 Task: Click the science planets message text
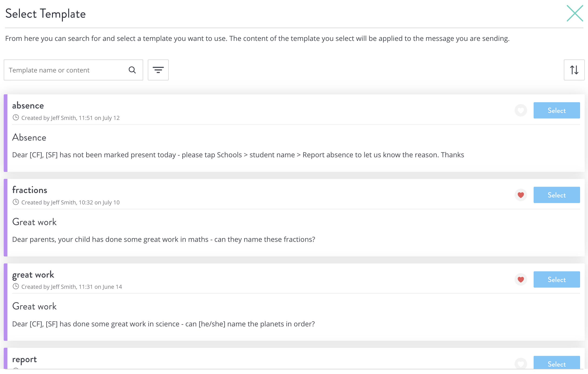pyautogui.click(x=164, y=324)
